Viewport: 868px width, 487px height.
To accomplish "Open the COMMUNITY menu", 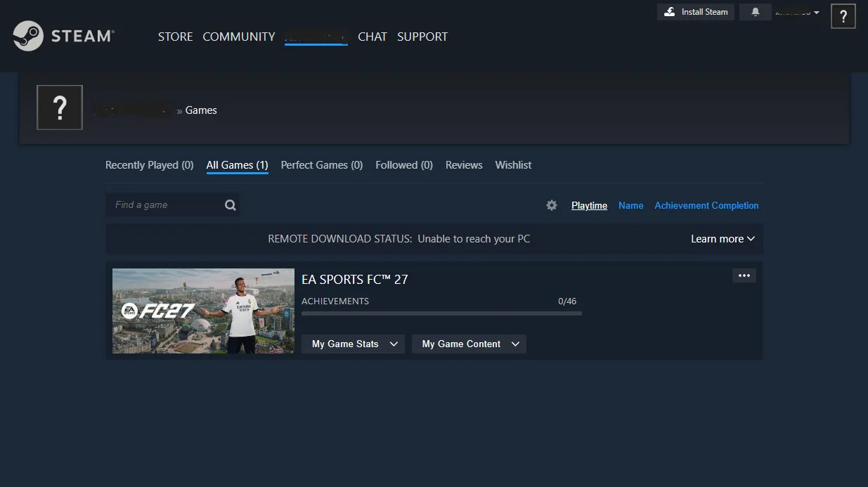I will click(x=239, y=37).
